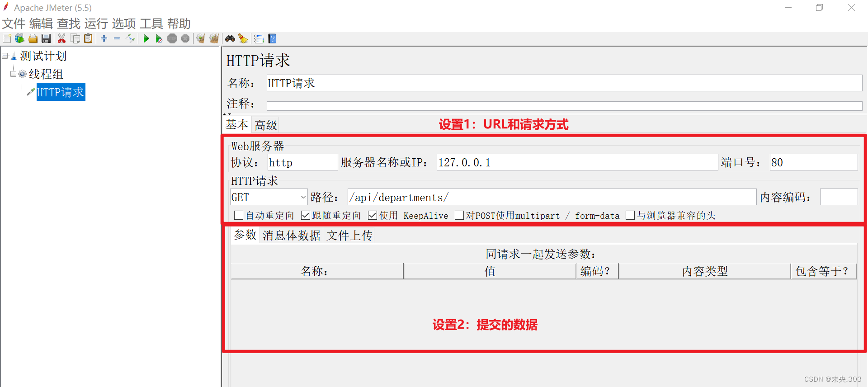The width and height of the screenshot is (868, 387).
Task: Click the 名称 input field
Action: point(564,83)
